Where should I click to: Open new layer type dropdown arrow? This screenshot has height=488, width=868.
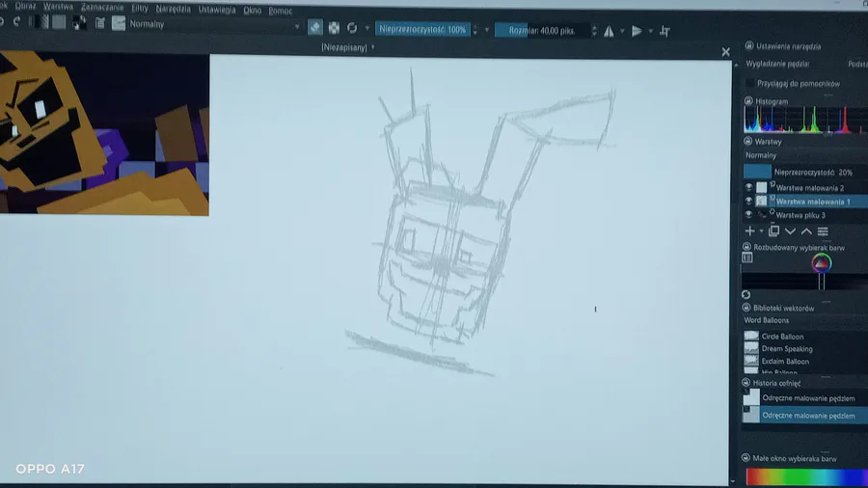(x=761, y=231)
